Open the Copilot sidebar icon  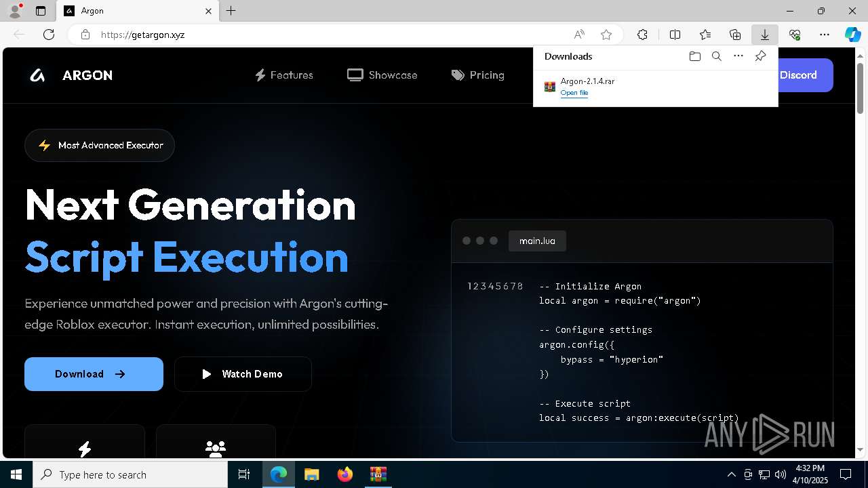tap(852, 35)
